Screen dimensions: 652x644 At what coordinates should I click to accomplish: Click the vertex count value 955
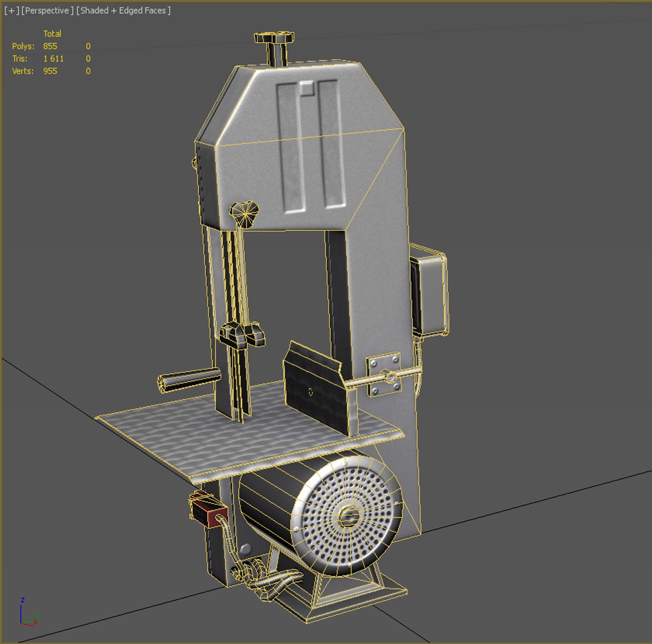pos(50,71)
